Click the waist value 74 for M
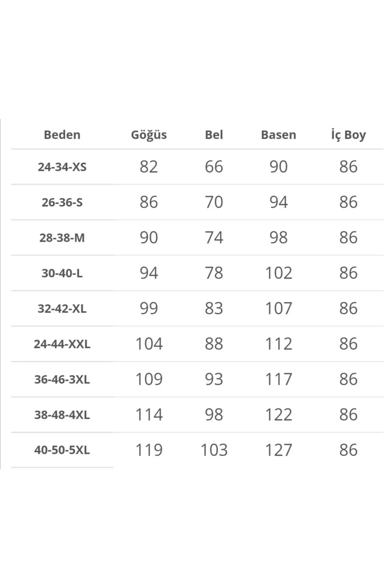Screen dimensions: 392x588 [x=214, y=237]
